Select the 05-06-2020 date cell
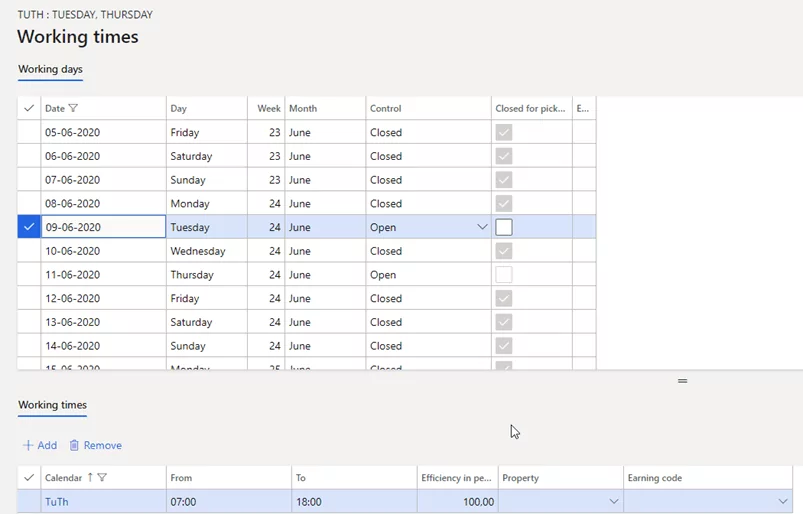Image resolution: width=803 pixels, height=514 pixels. 103,132
